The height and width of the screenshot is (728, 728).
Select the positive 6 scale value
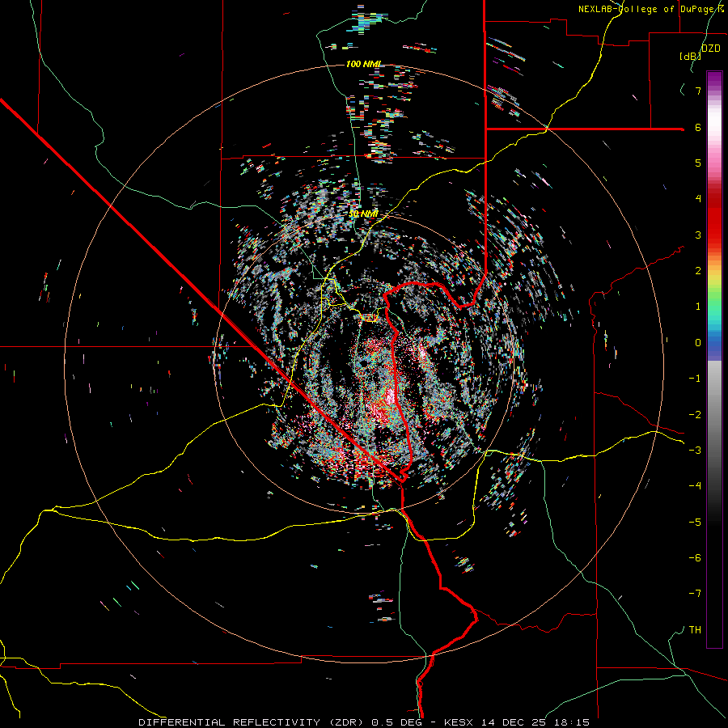(698, 127)
